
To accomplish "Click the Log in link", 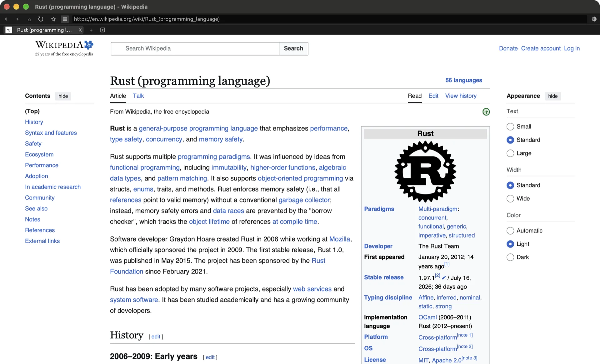I will pos(572,48).
